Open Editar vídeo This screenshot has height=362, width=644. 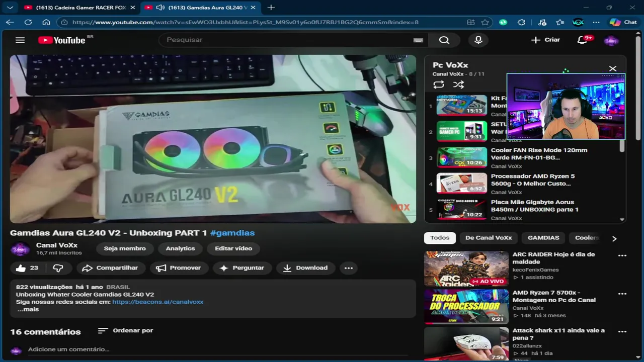click(233, 248)
